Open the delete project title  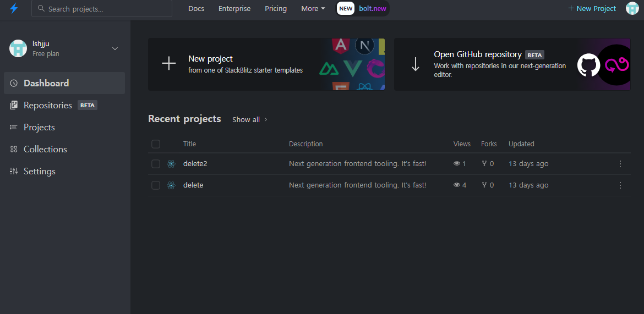(193, 185)
